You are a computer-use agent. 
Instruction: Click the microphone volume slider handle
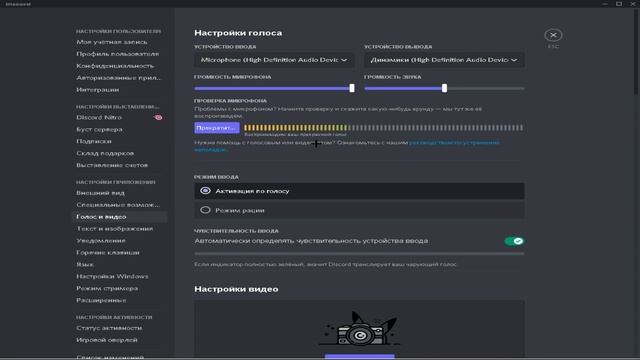pyautogui.click(x=352, y=88)
